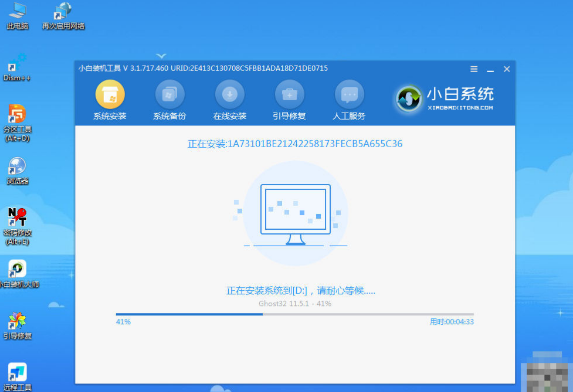Click the XIAOBAIXITONG.COM text

(x=460, y=108)
